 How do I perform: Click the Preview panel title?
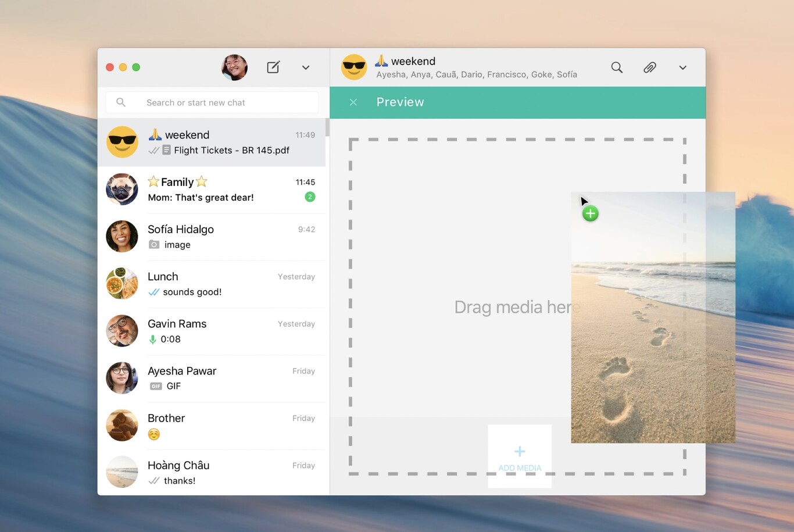pos(400,102)
